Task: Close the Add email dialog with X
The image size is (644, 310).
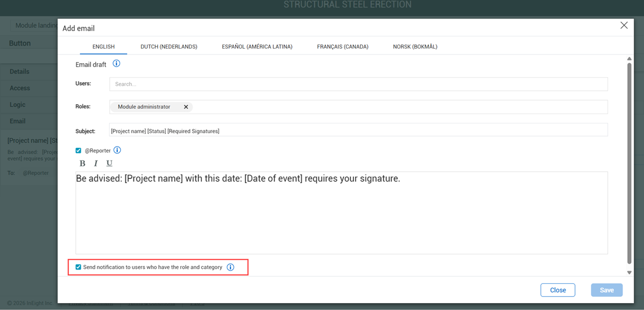Action: tap(624, 25)
